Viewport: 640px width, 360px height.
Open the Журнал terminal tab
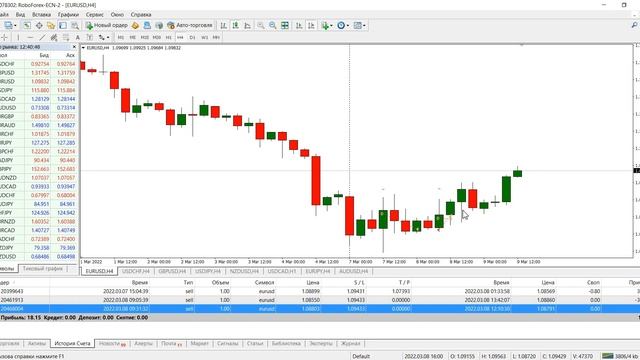(350, 344)
